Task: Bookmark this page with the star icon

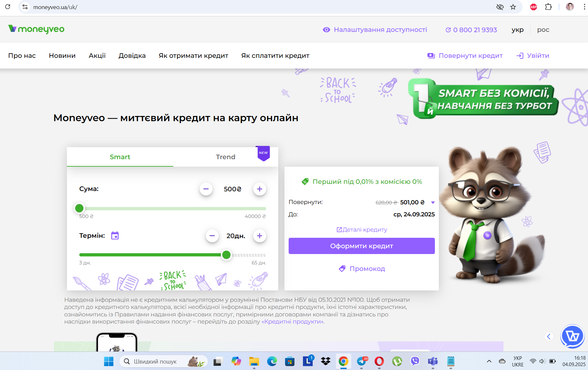Action: point(513,7)
